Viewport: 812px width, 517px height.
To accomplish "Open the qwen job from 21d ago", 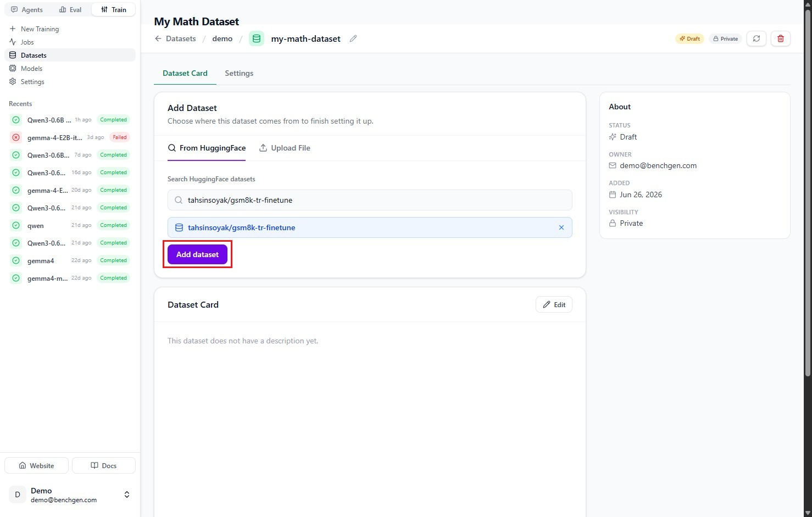I will pos(70,225).
